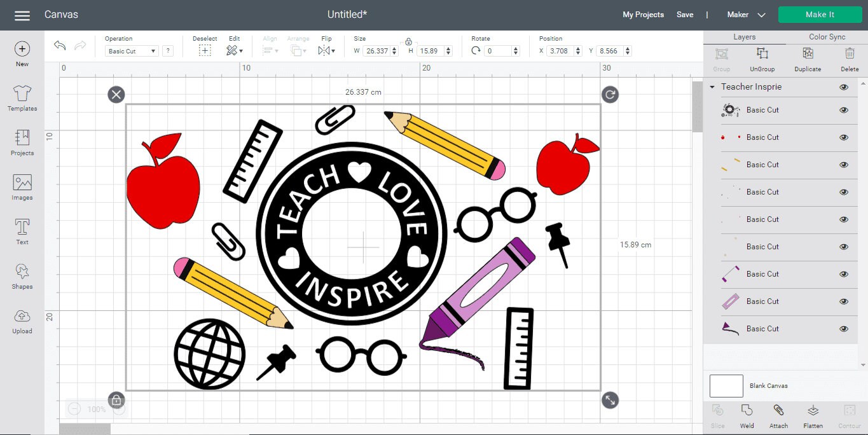Open the Templates panel
868x435 pixels.
pos(22,99)
